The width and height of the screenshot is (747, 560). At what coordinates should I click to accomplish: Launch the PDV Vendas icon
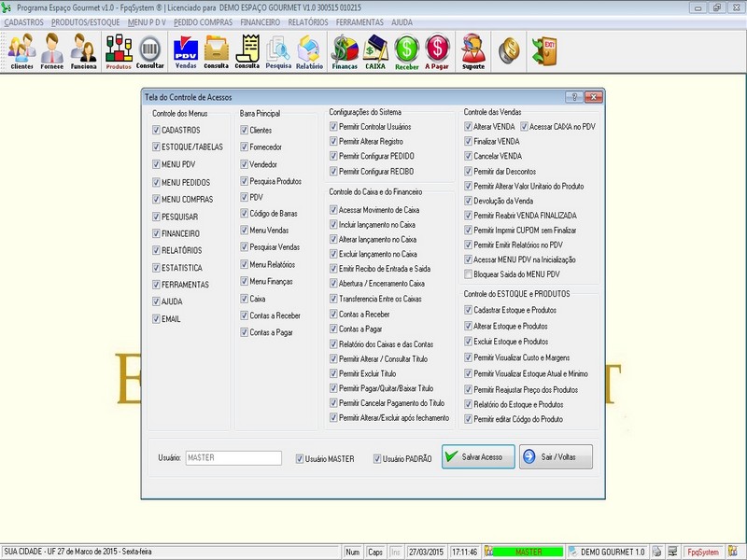point(186,51)
